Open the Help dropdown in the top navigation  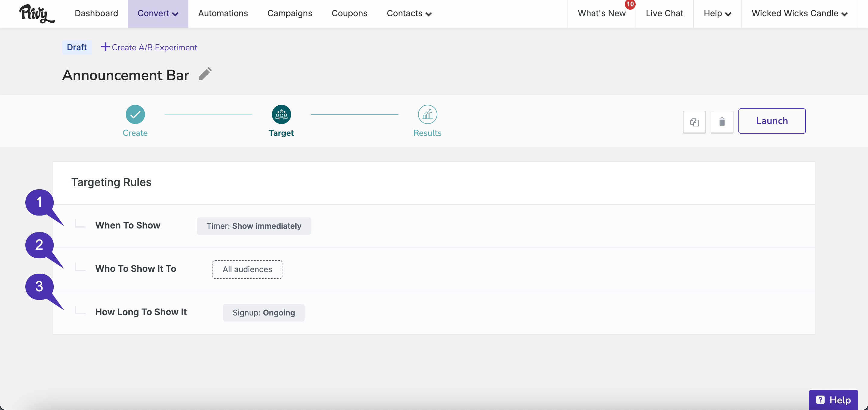717,14
